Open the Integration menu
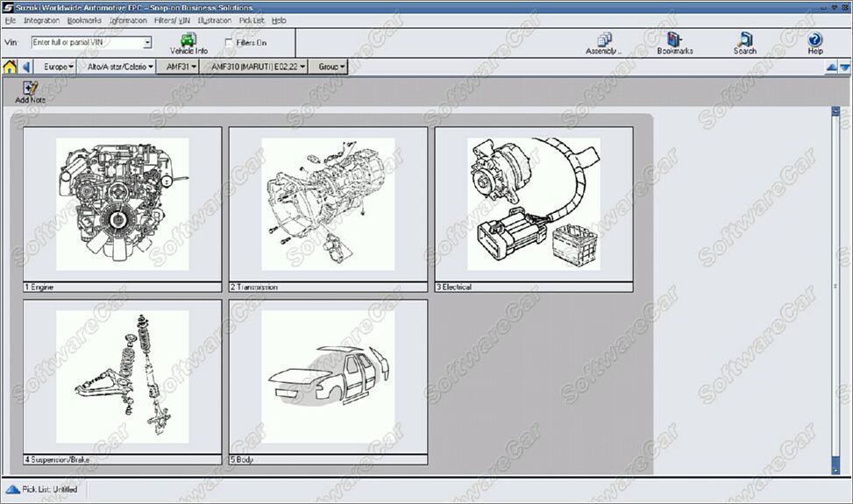The height and width of the screenshot is (504, 853). 41,21
